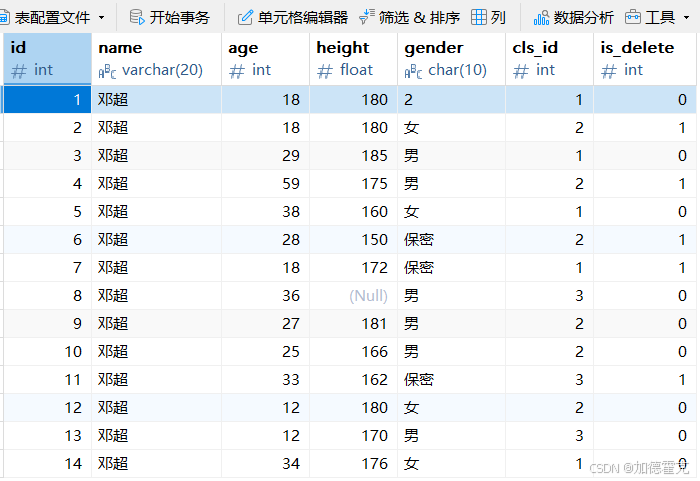The image size is (700, 481).
Task: Click the Columns (列) grid icon
Action: click(x=479, y=17)
